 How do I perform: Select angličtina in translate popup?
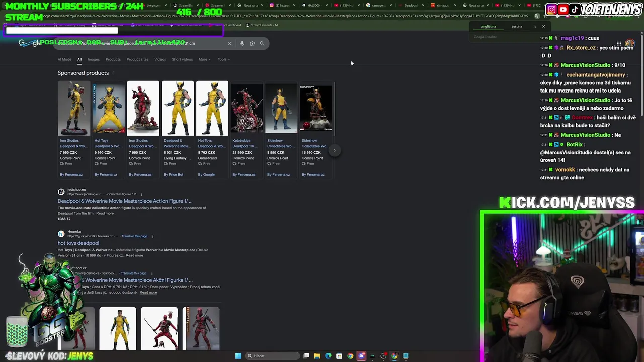pyautogui.click(x=489, y=26)
